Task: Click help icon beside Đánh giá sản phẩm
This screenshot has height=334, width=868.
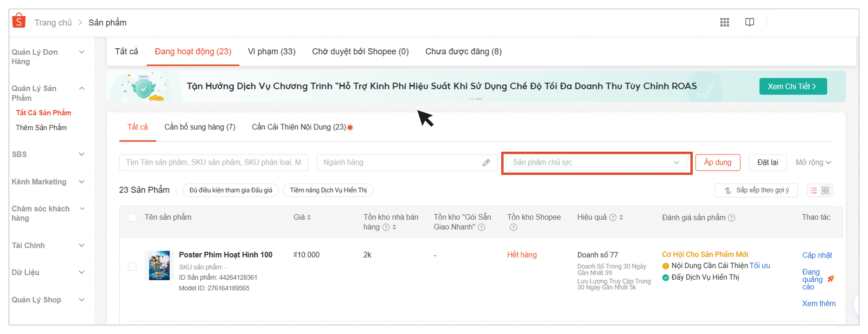Action: tap(732, 218)
